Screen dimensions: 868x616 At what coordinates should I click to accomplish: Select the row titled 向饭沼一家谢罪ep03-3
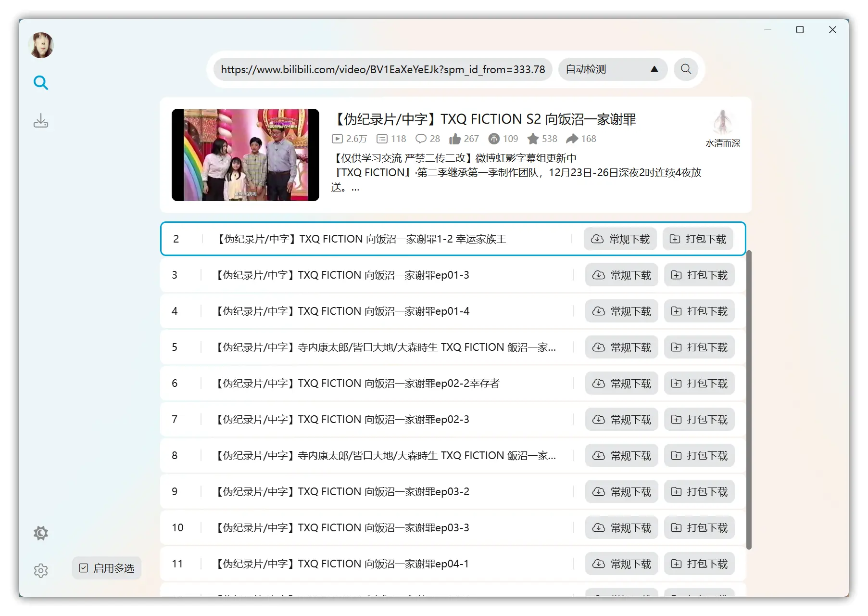tap(453, 527)
